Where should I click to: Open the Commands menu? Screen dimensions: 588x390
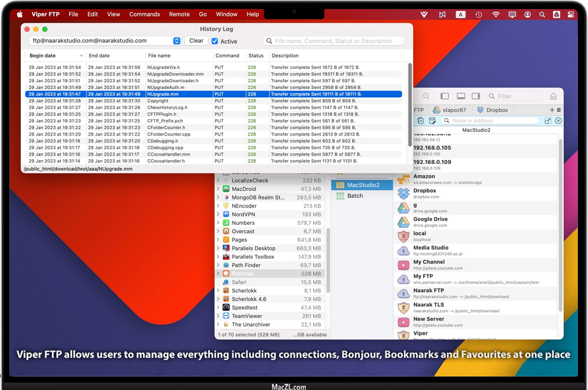click(144, 14)
